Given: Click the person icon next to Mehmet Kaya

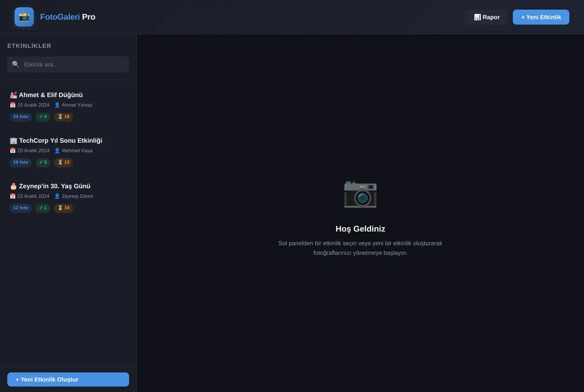Looking at the screenshot, I should [x=57, y=151].
